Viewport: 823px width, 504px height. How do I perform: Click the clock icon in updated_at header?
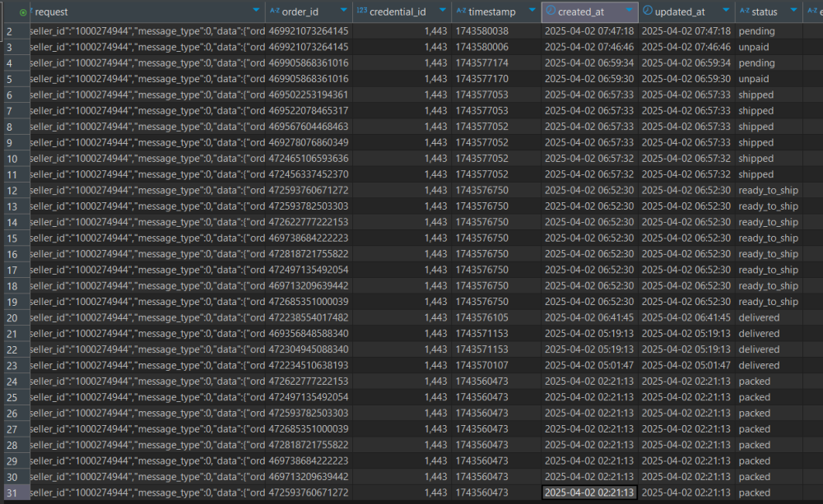tap(648, 12)
